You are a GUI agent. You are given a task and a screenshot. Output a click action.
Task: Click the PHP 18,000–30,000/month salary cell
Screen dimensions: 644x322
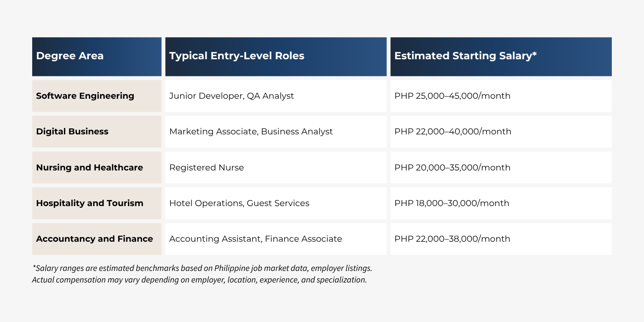point(501,203)
